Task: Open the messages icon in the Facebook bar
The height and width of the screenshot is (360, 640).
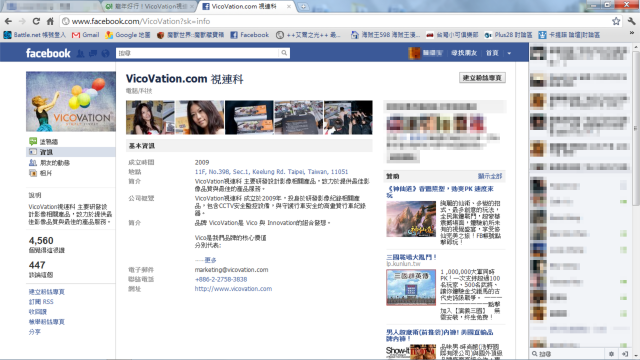Action: pos(93,53)
